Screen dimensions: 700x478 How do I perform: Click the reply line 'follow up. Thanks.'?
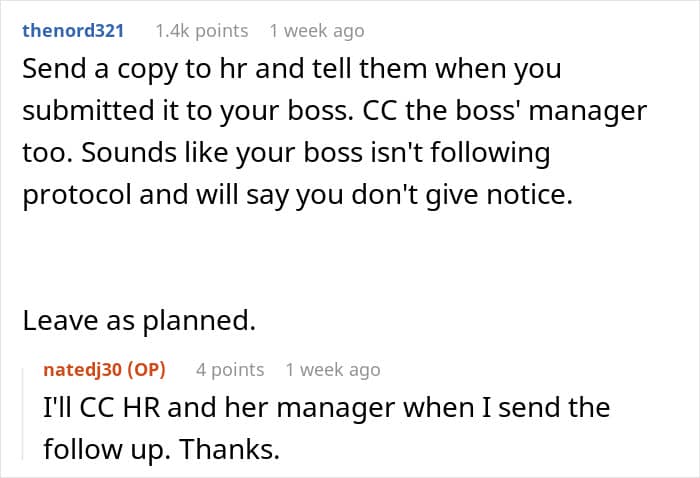(x=161, y=449)
